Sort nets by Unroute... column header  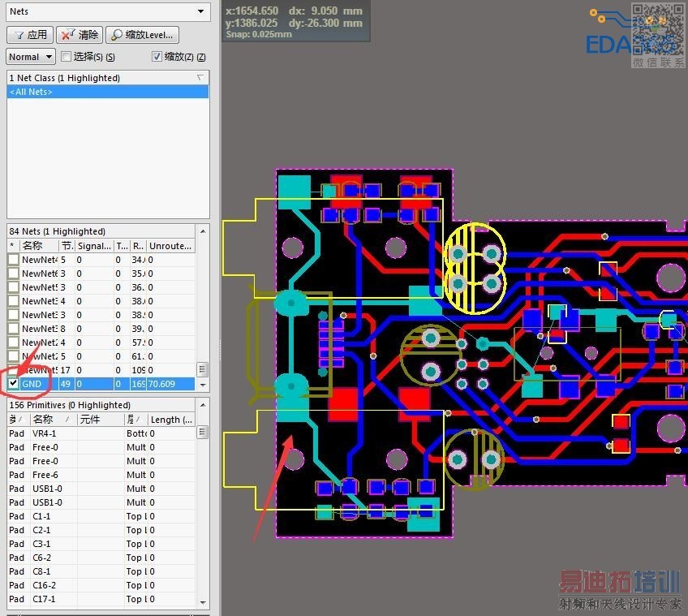point(170,246)
